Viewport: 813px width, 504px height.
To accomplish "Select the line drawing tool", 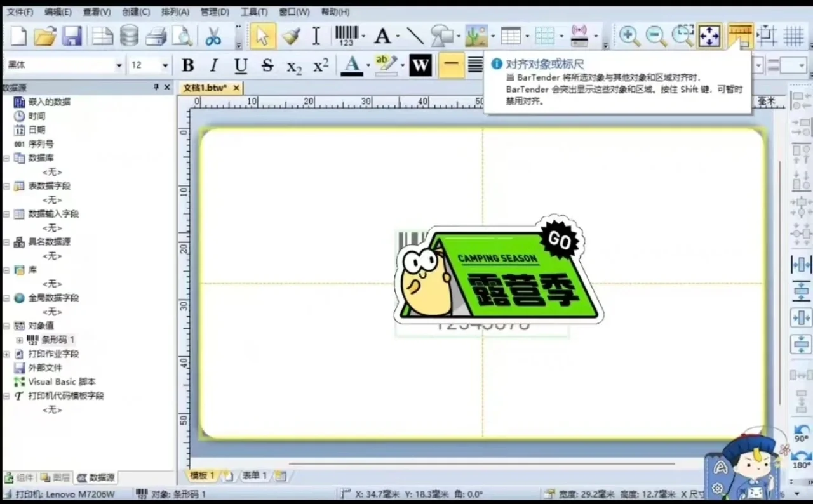I will (415, 36).
